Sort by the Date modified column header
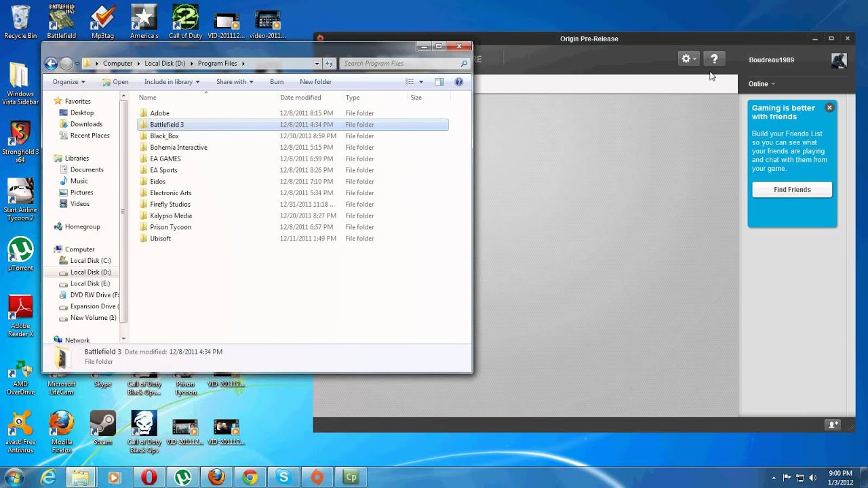 (300, 98)
